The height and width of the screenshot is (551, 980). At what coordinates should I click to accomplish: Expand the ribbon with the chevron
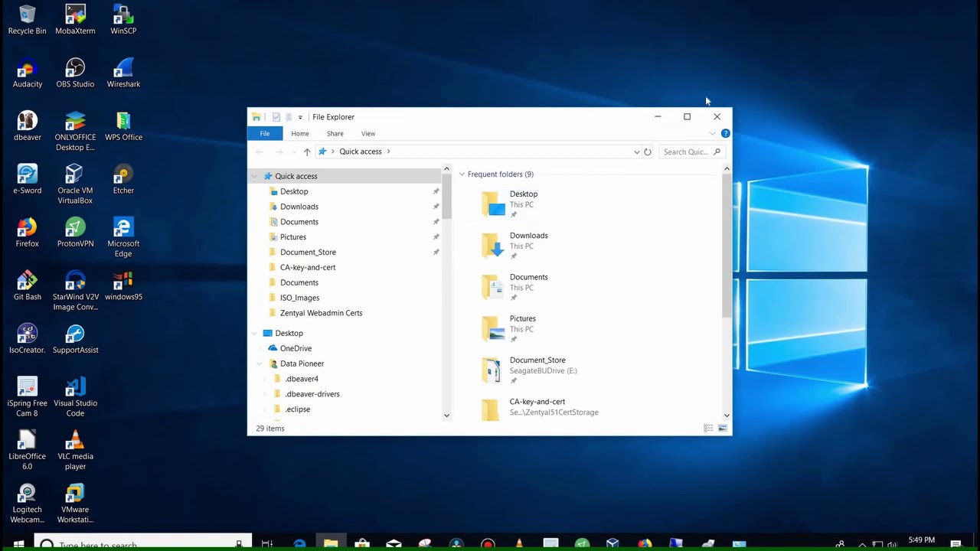712,133
